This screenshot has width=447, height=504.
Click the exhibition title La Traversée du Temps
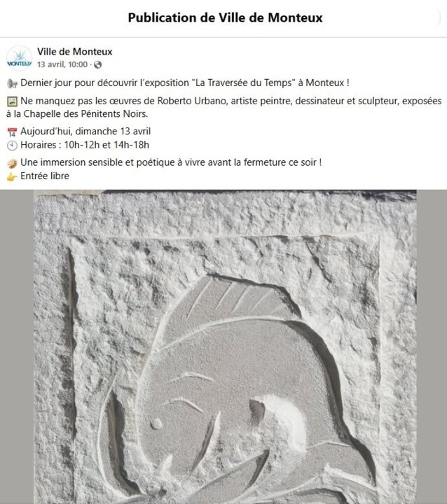244,83
